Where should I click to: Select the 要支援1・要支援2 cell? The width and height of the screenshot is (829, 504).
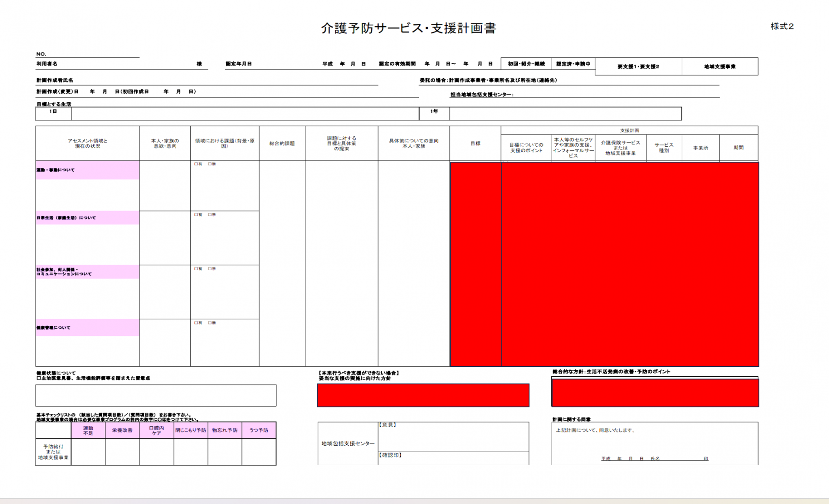point(638,66)
